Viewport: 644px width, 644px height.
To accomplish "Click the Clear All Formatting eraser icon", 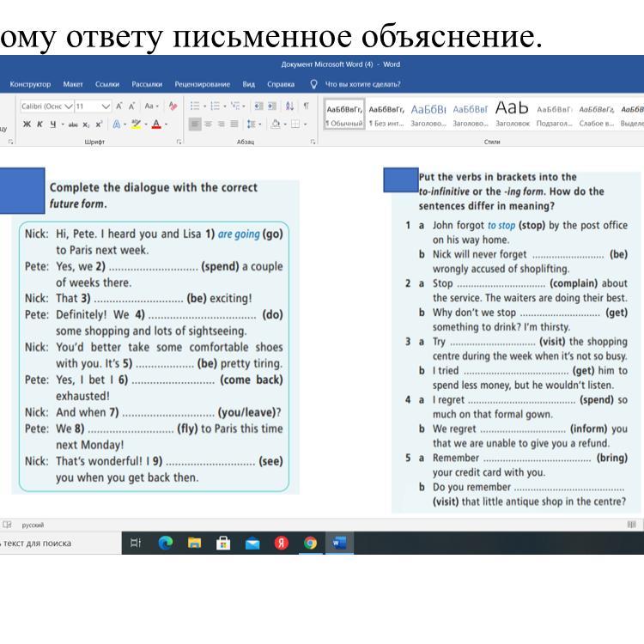I will (173, 106).
